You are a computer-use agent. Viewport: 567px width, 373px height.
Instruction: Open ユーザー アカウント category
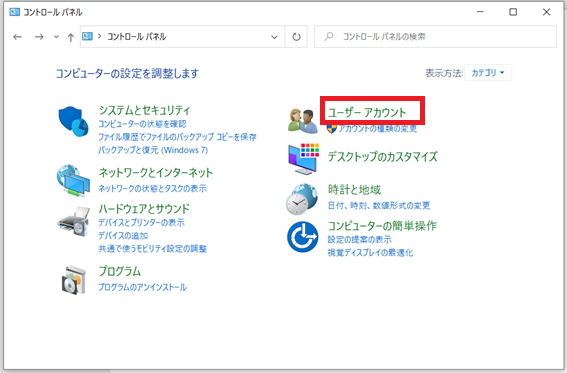point(367,112)
